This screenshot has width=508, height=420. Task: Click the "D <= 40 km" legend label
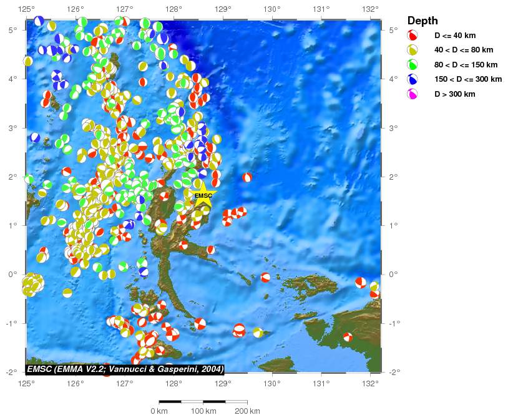(x=454, y=36)
